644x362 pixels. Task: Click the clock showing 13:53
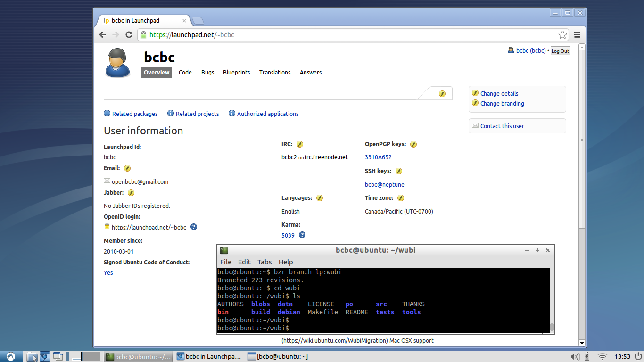622,356
